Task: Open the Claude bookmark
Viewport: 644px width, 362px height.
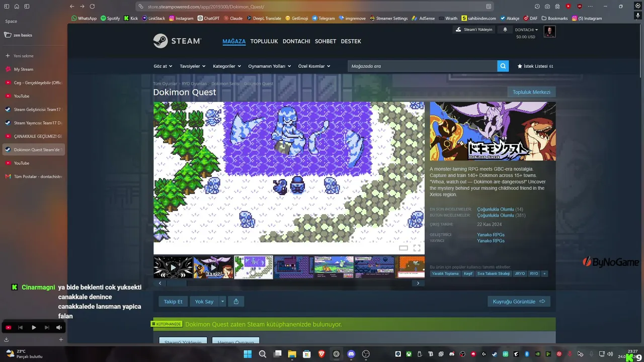Action: (233, 18)
